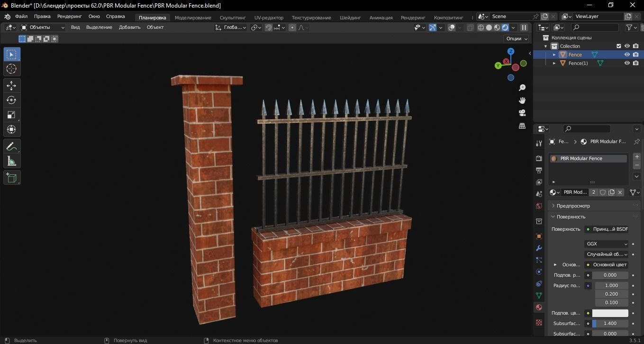644x344 pixels.
Task: Open Options dropdown in viewport
Action: click(517, 39)
